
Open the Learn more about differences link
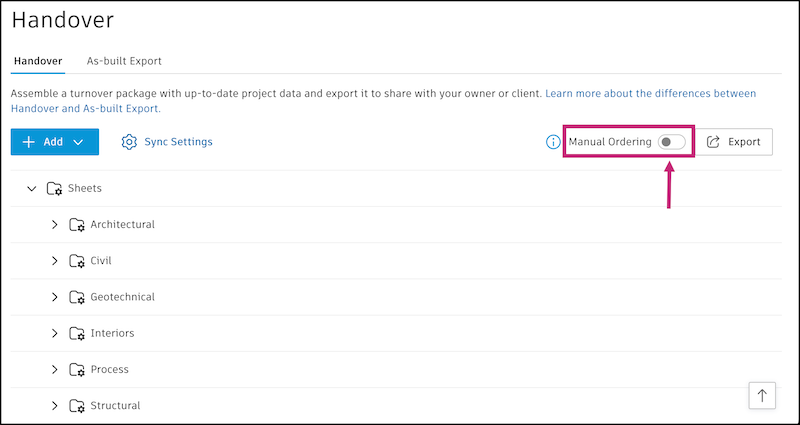pyautogui.click(x=650, y=93)
